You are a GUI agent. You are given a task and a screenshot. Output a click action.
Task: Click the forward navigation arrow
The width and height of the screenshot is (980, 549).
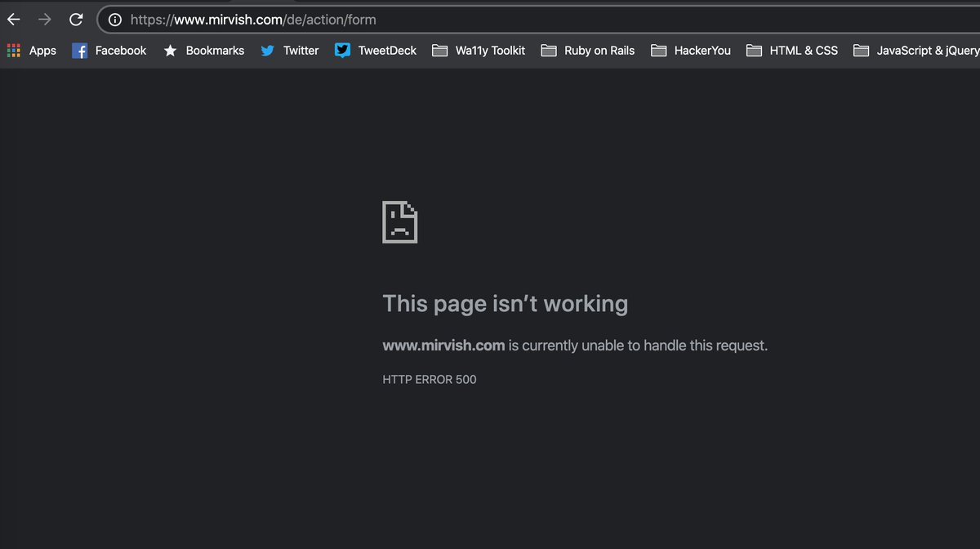pyautogui.click(x=45, y=19)
